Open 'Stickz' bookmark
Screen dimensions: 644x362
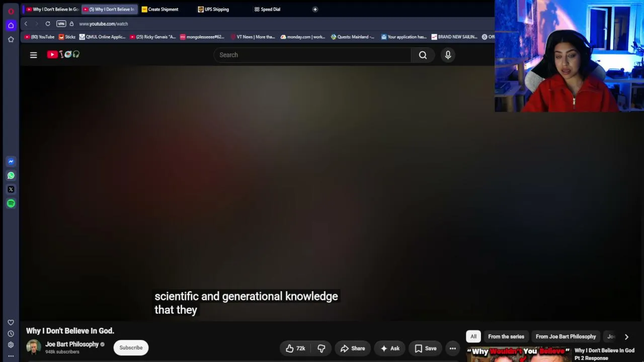point(67,37)
